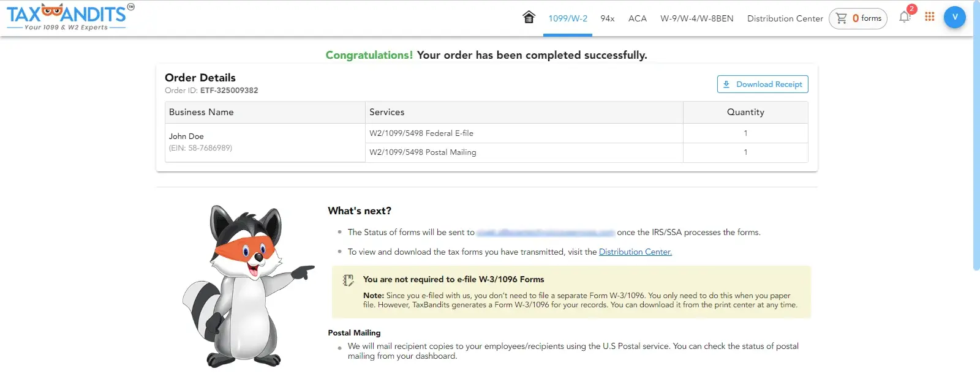Click the raccoon mascot image
980x382 pixels.
click(247, 286)
